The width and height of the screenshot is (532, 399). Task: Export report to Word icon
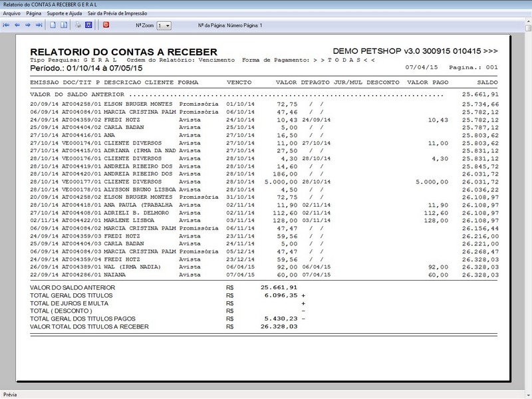point(88,25)
